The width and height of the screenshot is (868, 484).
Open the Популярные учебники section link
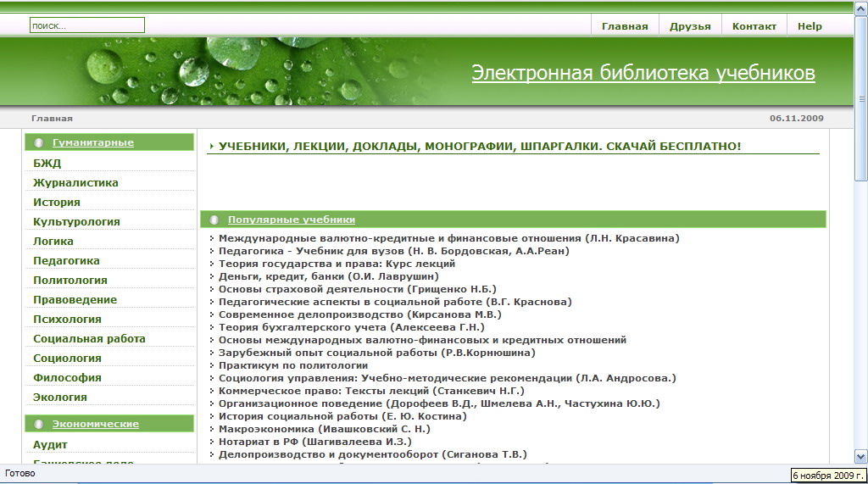coord(292,220)
